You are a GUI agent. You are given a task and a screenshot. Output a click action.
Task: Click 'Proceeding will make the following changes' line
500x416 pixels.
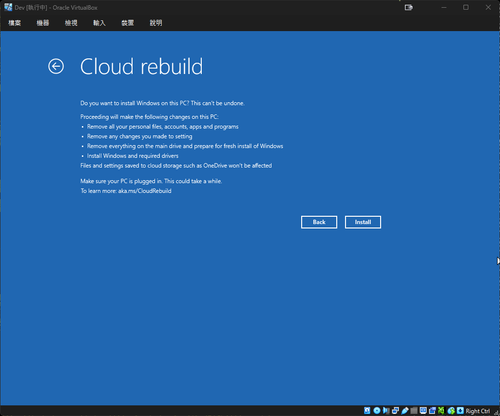tap(149, 117)
